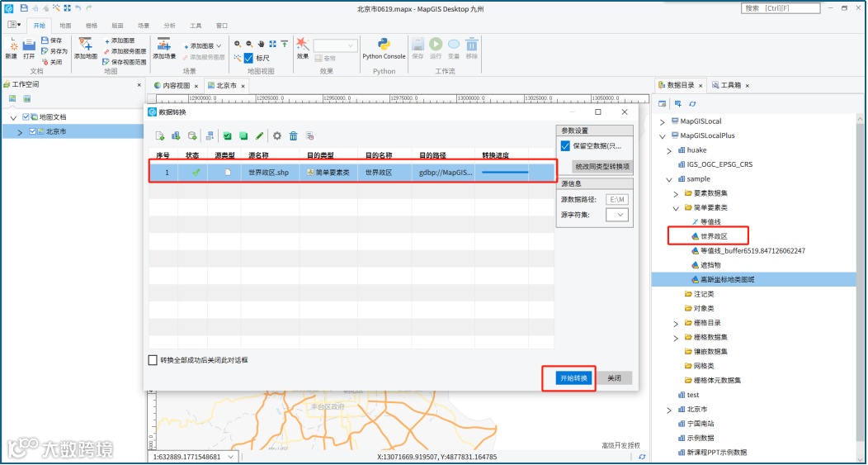Toggle the 标尺 ruler checkbox
This screenshot has width=868, height=465.
(x=248, y=58)
